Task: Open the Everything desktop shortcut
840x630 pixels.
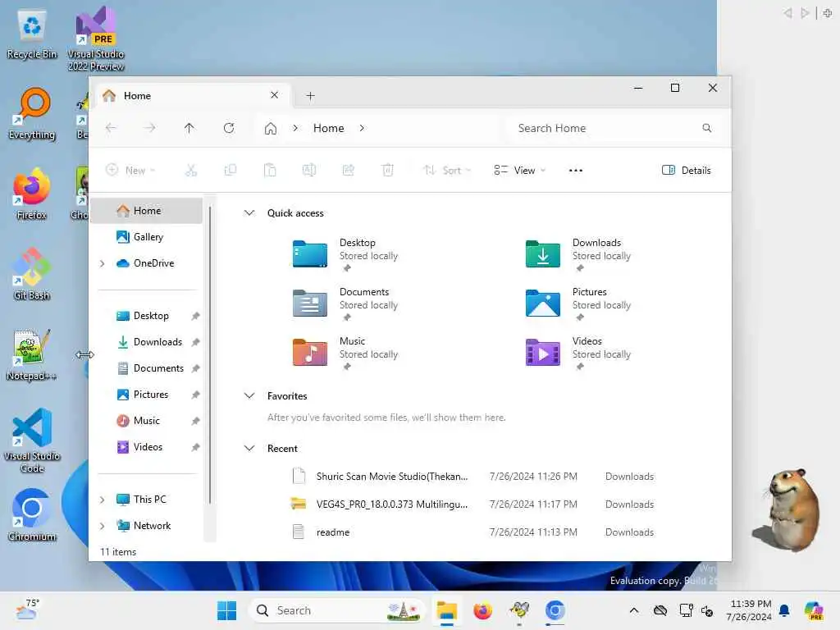Action: pos(32,113)
